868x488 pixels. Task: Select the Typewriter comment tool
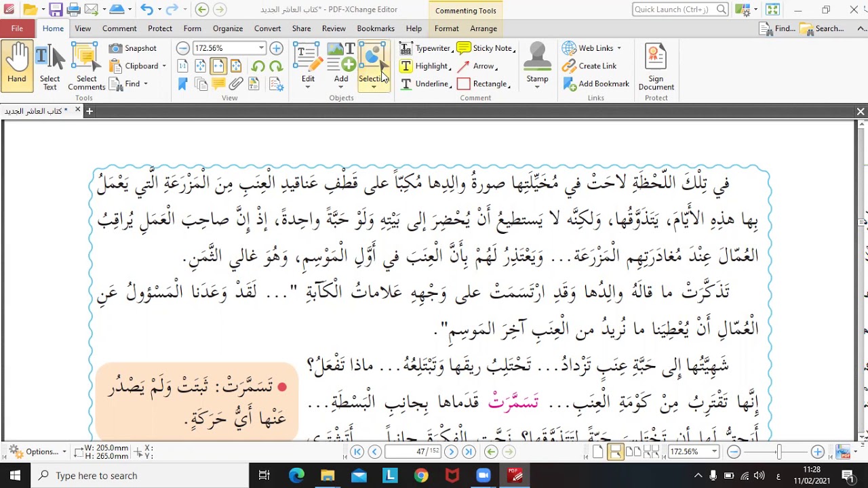[425, 48]
